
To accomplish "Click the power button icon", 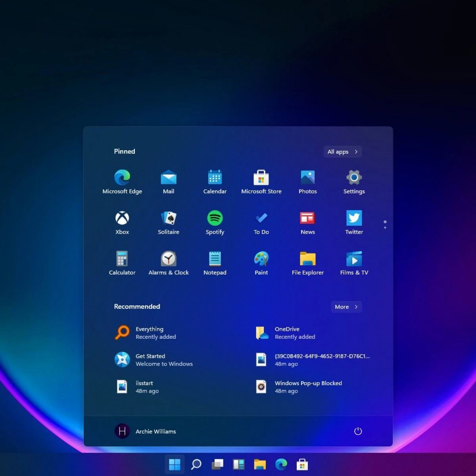I will tap(358, 431).
